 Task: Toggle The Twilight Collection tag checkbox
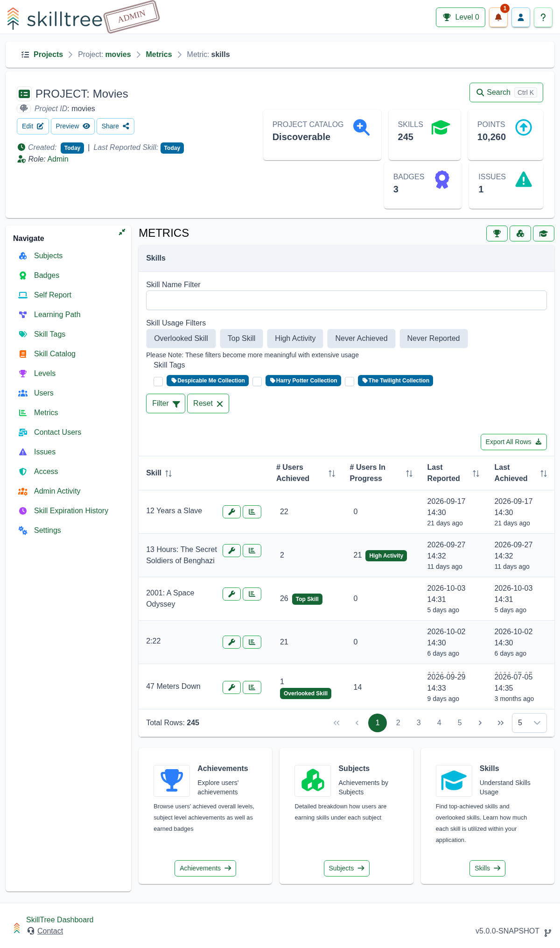(x=350, y=382)
